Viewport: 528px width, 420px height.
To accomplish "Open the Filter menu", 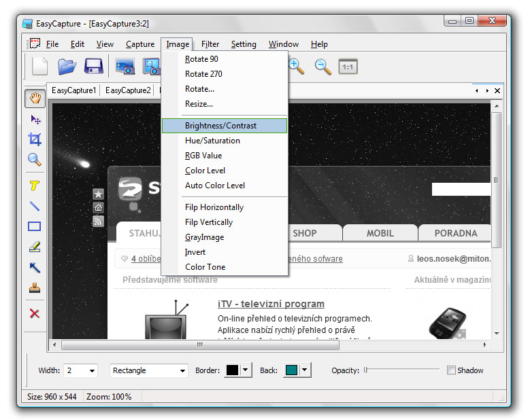I will 210,44.
